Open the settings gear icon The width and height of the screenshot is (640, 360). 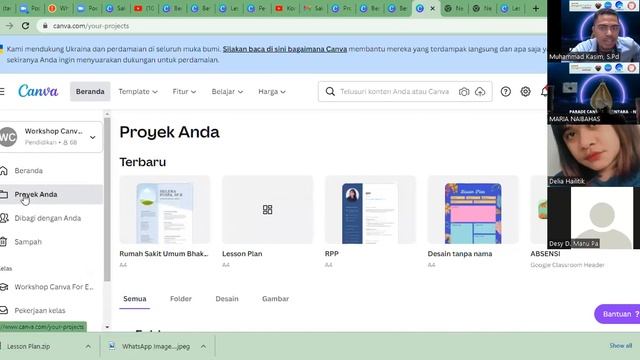pyautogui.click(x=525, y=91)
